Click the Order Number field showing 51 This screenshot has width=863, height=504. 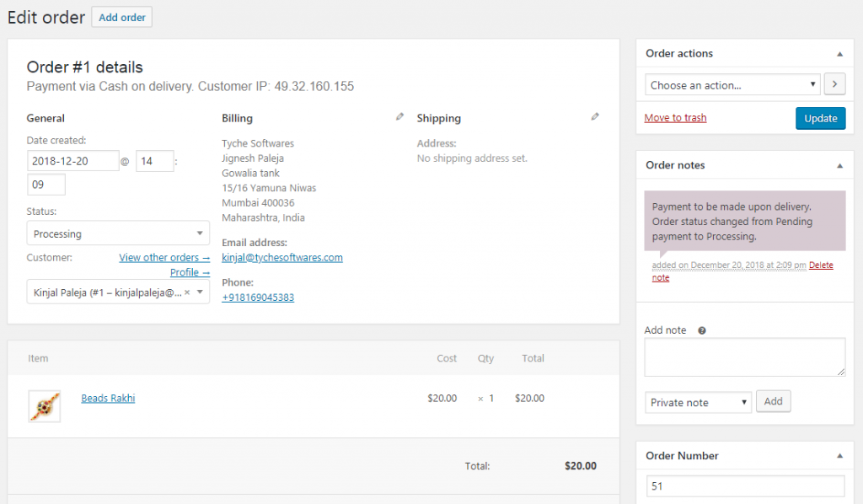point(744,486)
